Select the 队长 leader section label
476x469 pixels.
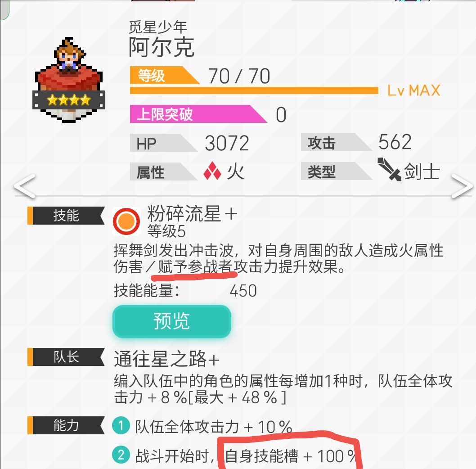click(66, 356)
